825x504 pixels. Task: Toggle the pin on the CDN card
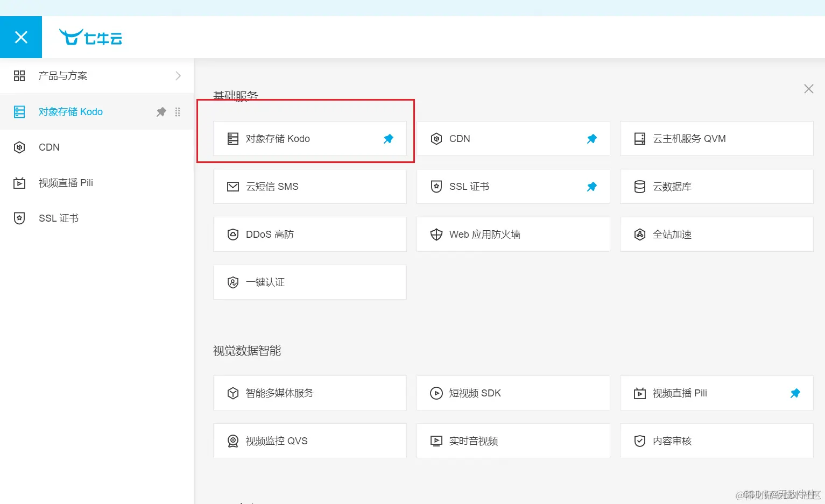[x=592, y=139]
